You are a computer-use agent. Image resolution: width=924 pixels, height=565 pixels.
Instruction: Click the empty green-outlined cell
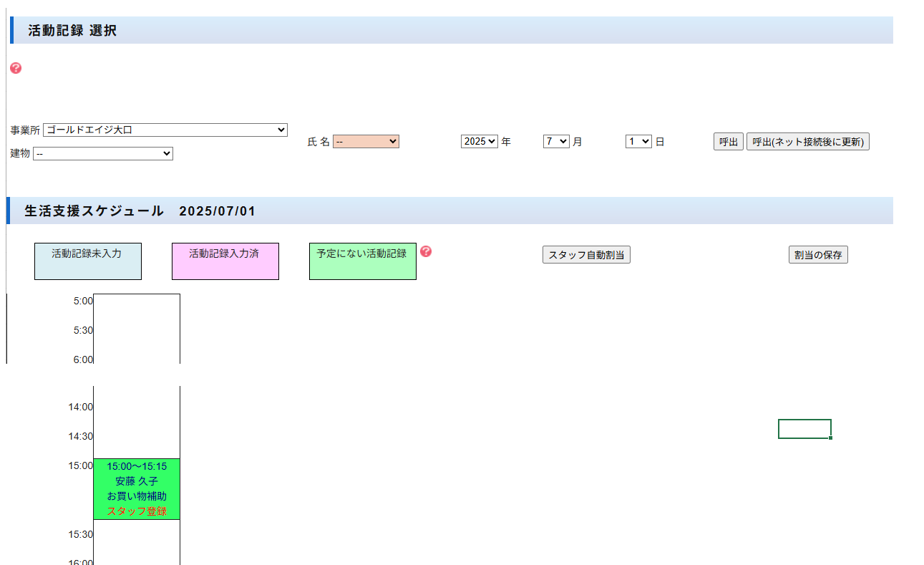pos(804,429)
